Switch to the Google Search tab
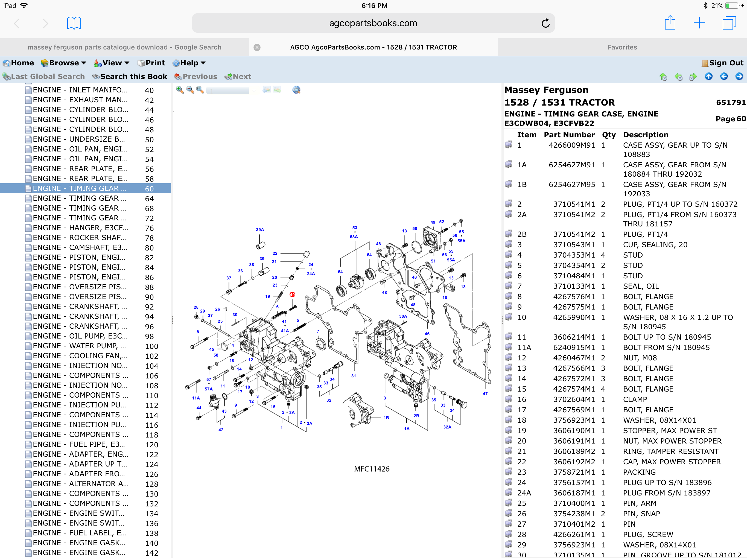Viewport: 747px width, 560px height. [124, 47]
